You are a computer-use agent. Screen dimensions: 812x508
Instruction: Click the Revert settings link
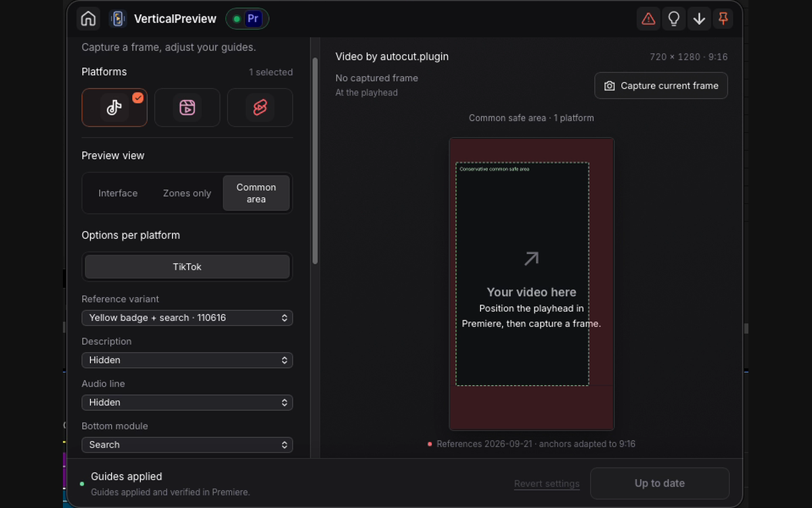tap(547, 484)
